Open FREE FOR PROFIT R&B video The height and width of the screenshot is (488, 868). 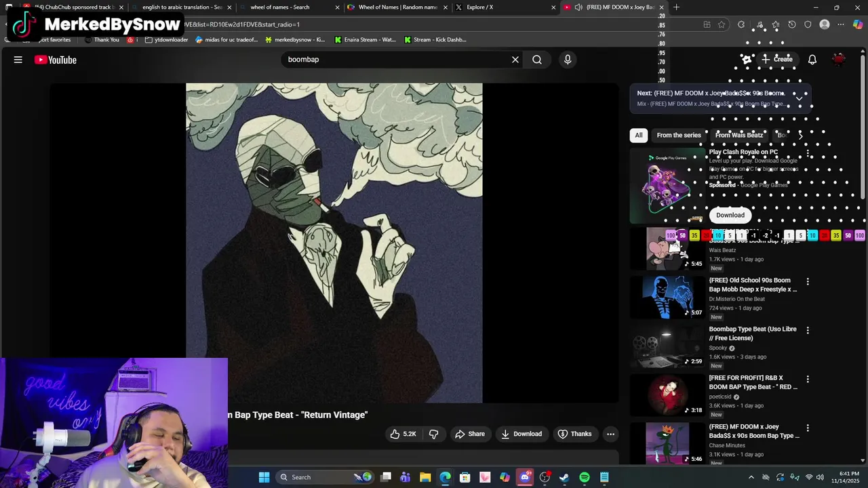pos(753,382)
